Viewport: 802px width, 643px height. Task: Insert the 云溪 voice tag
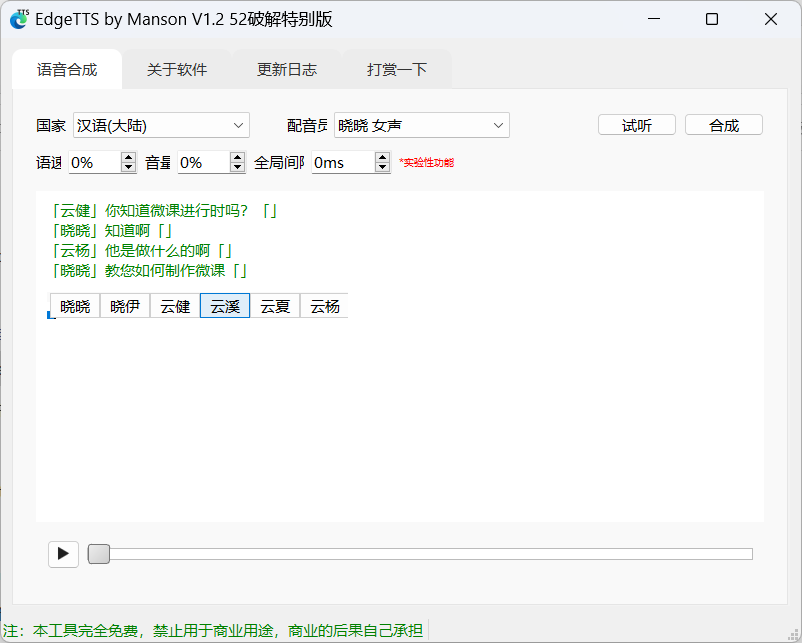tap(225, 306)
